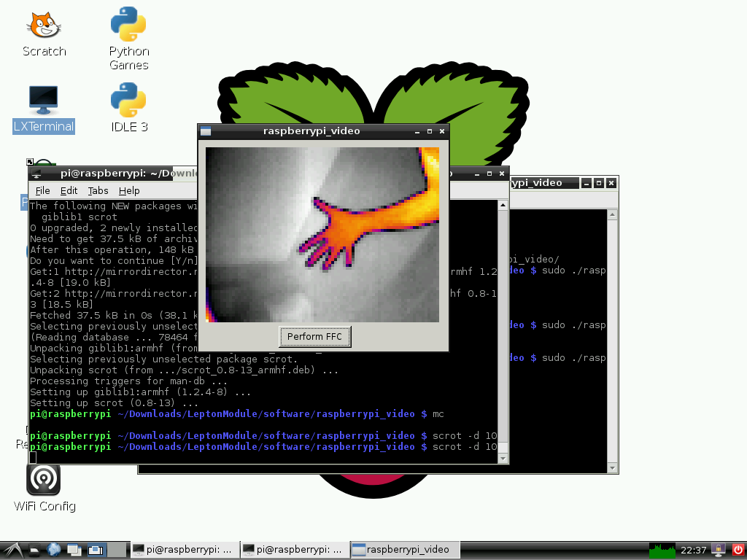Screen dimensions: 747x560
Task: Switch to second pi@raspberrypi taskbar window
Action: pos(295,550)
